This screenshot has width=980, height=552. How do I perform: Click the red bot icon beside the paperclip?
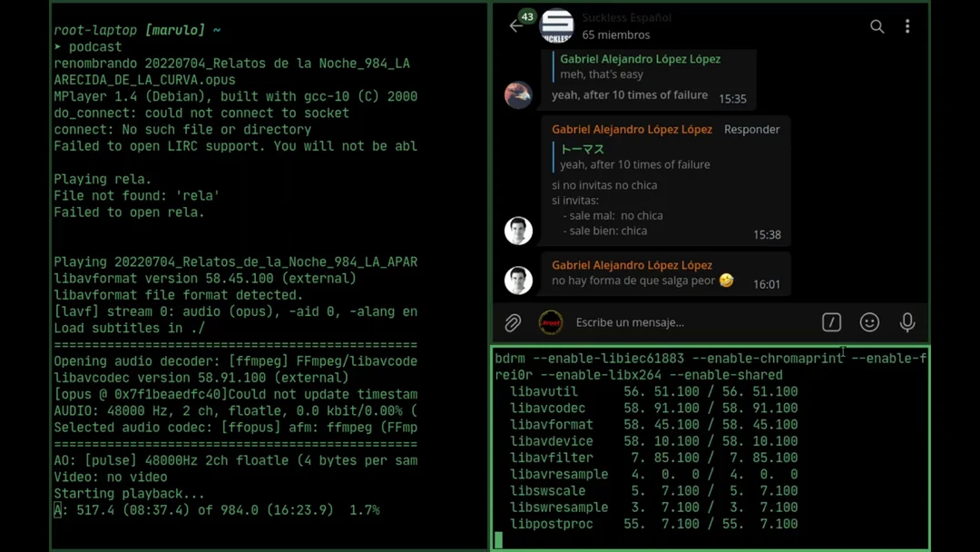point(551,322)
